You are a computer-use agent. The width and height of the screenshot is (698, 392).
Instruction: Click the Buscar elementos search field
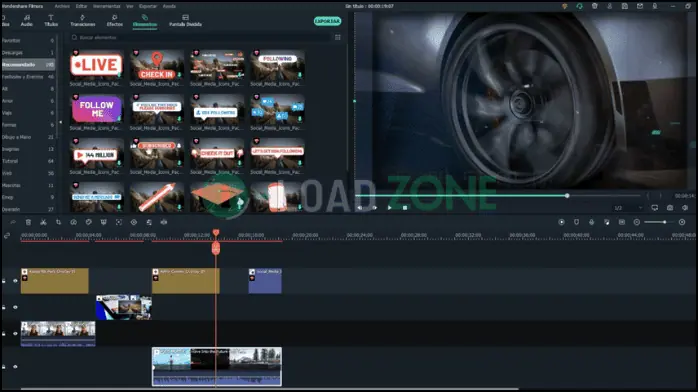point(200,38)
